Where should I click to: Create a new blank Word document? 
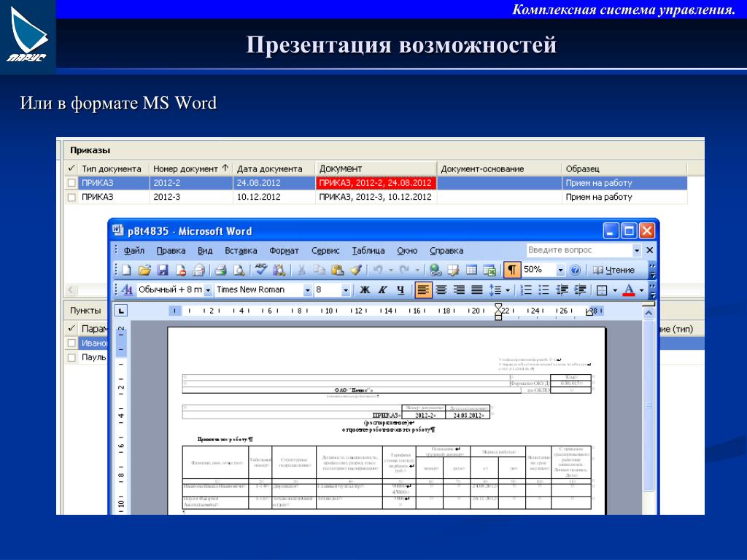(127, 271)
